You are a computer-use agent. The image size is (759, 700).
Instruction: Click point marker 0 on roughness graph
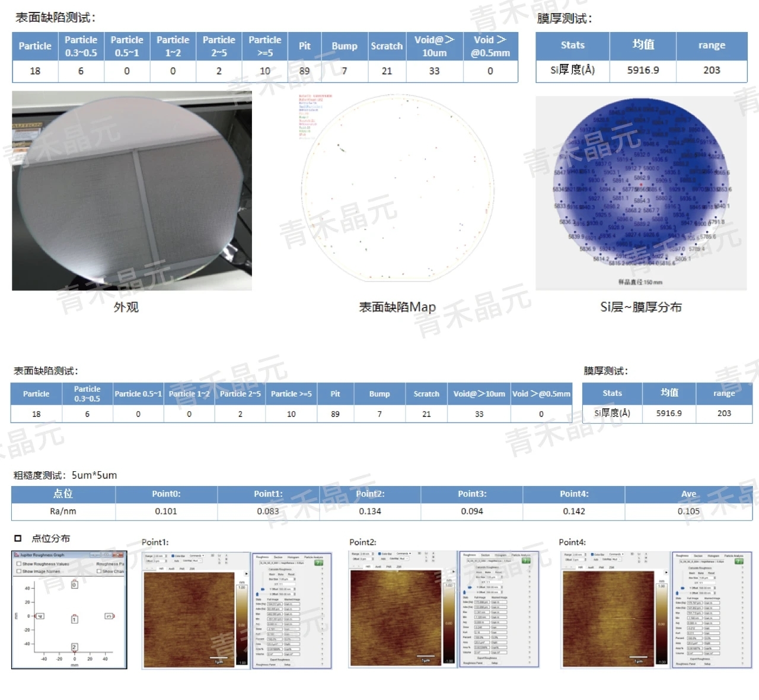(74, 584)
